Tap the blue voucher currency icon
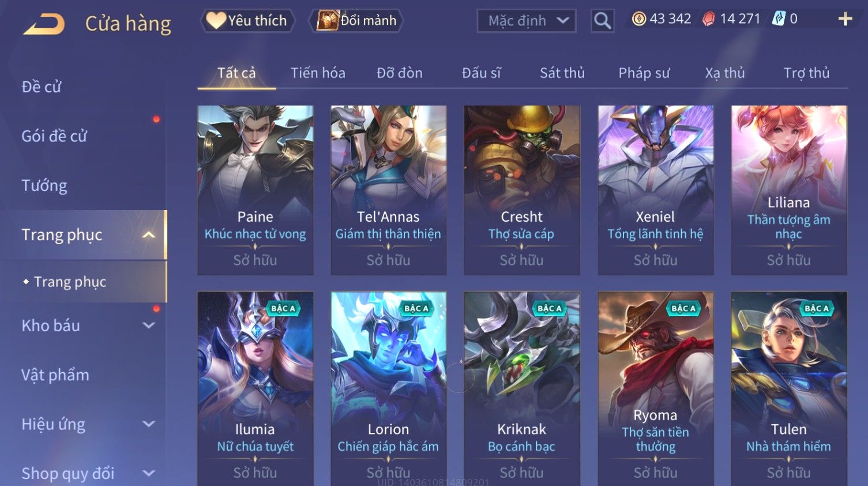Screen dimensions: 868x486 (779, 19)
